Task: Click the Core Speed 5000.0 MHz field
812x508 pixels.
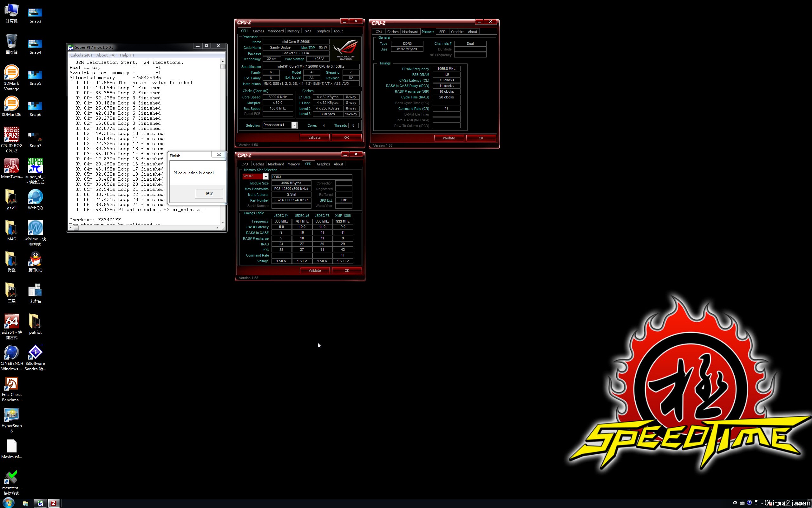Action: coord(278,97)
